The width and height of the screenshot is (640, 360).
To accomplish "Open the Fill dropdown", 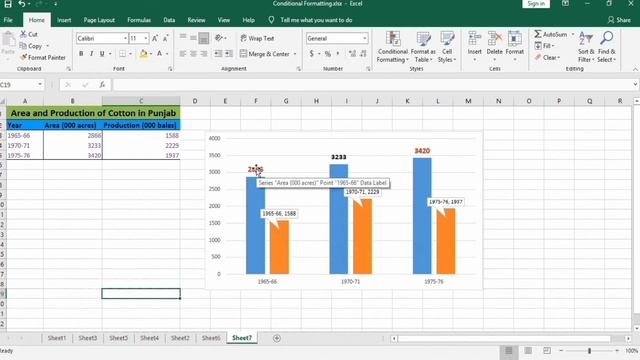I will (544, 46).
